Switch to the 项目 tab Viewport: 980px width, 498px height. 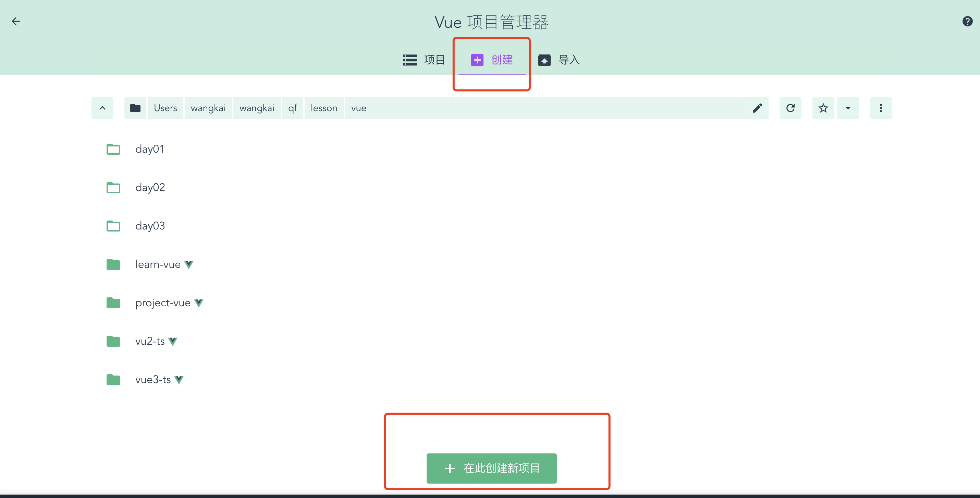coord(424,60)
